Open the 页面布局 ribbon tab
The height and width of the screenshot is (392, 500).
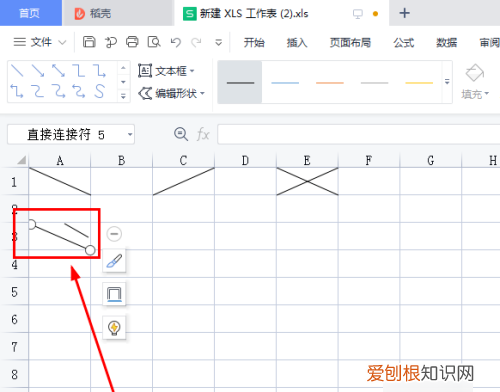pyautogui.click(x=350, y=42)
